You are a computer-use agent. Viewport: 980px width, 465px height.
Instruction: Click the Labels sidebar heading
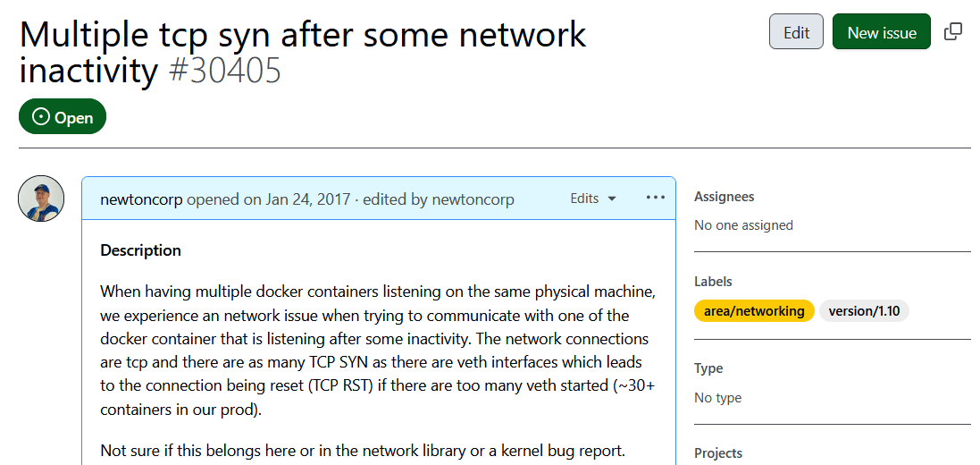coord(713,282)
